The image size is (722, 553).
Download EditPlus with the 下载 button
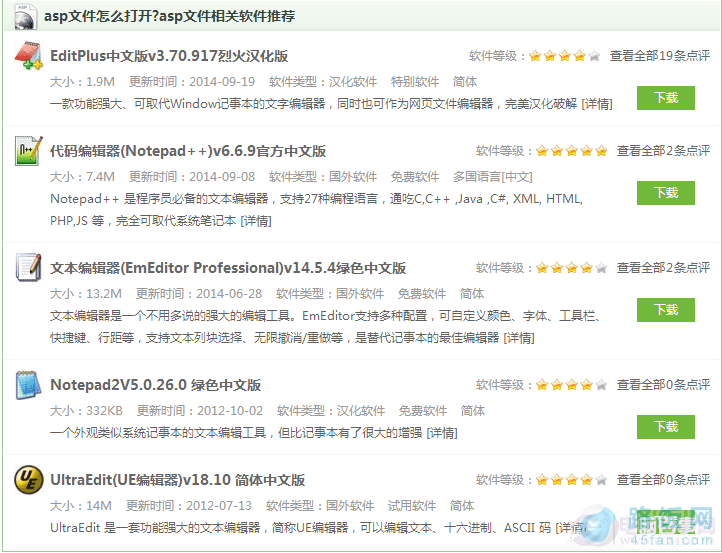point(666,98)
